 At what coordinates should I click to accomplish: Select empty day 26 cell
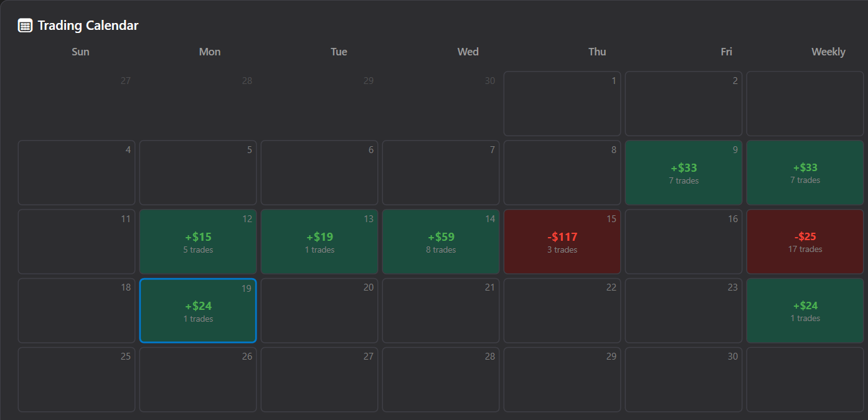coord(198,380)
